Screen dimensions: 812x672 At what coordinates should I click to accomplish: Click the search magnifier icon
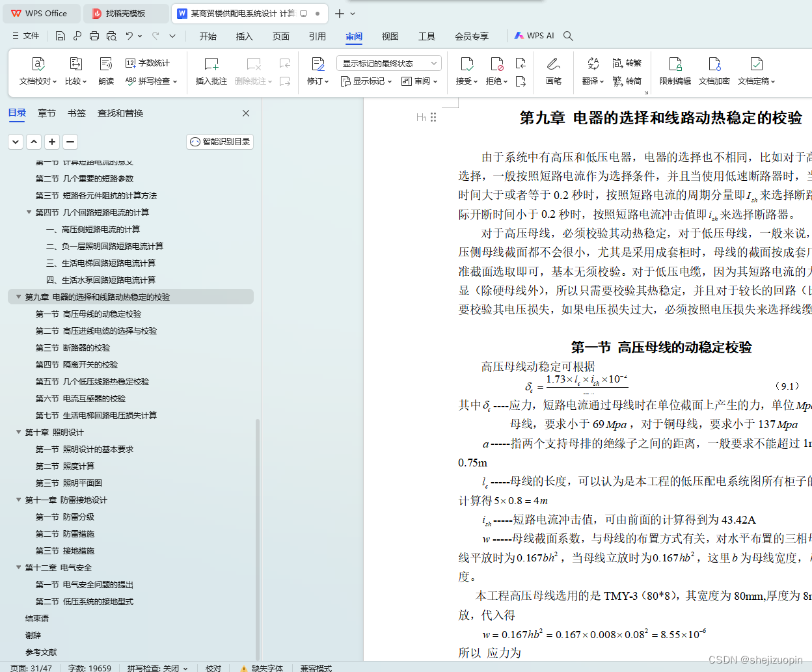tap(568, 36)
